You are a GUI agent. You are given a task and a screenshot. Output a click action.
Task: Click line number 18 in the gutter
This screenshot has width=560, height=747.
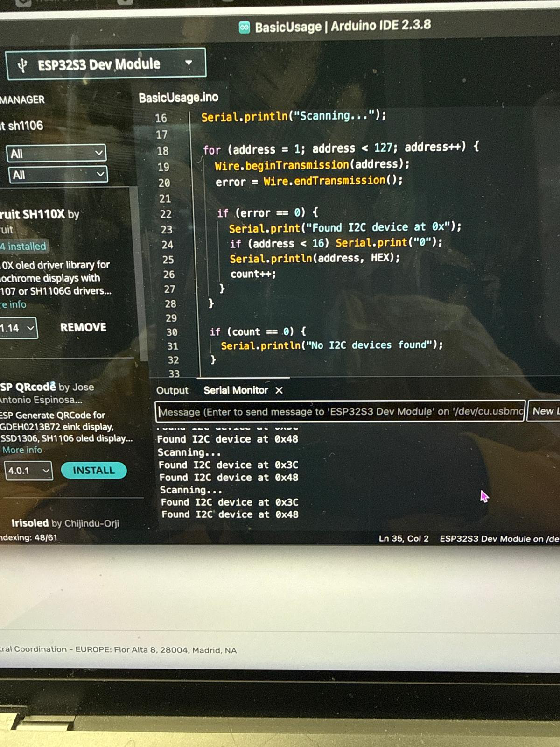[x=162, y=151]
